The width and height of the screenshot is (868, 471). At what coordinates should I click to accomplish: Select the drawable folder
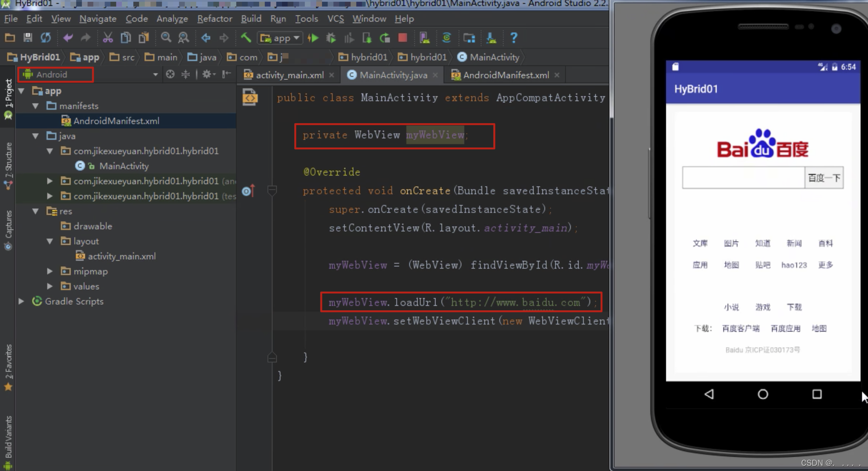87,226
